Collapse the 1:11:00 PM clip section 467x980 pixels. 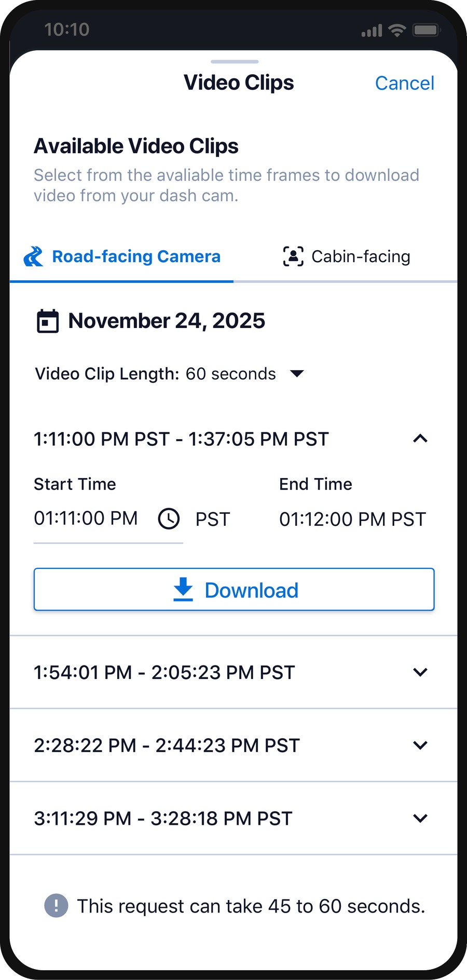tap(420, 439)
